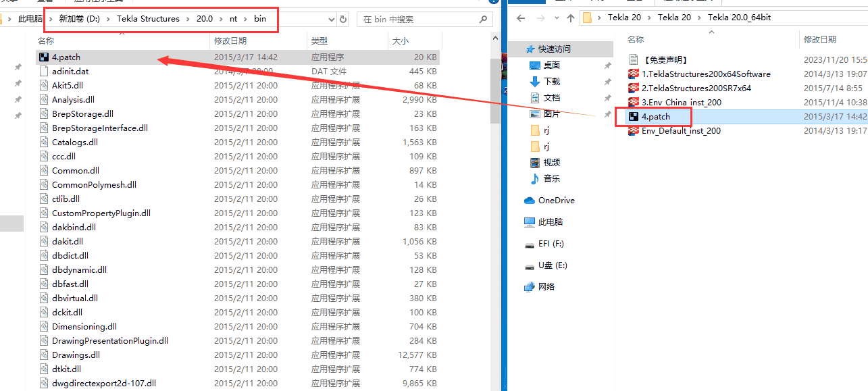
Task: Click the 3.Env_China_inst_200 installer icon
Action: [x=634, y=102]
